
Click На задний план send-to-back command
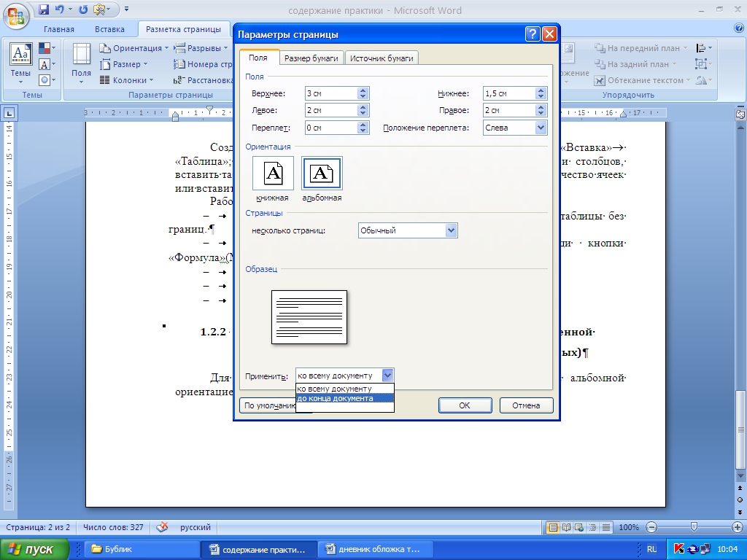(x=635, y=64)
